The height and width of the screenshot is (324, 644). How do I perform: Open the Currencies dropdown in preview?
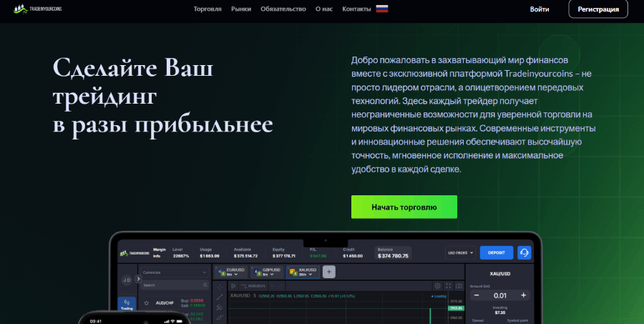point(175,273)
